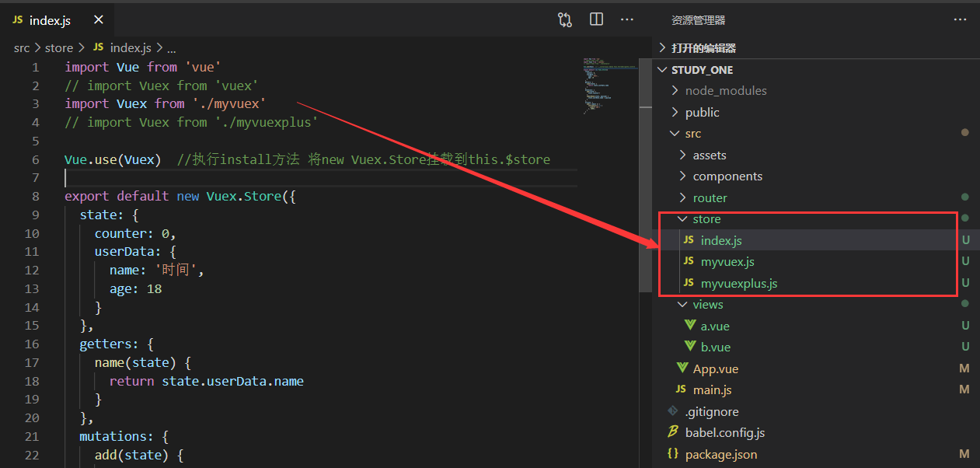
Task: Collapse the store folder
Action: pos(682,219)
